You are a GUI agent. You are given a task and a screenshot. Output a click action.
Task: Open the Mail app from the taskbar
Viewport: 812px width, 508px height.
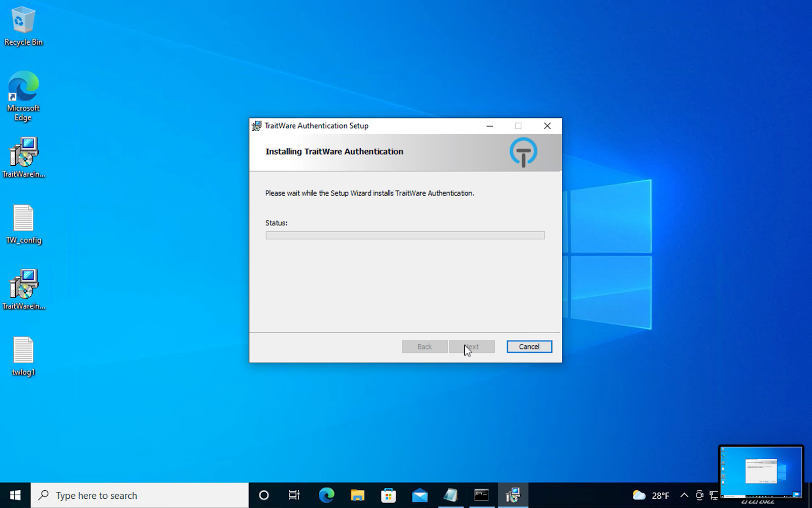tap(420, 495)
